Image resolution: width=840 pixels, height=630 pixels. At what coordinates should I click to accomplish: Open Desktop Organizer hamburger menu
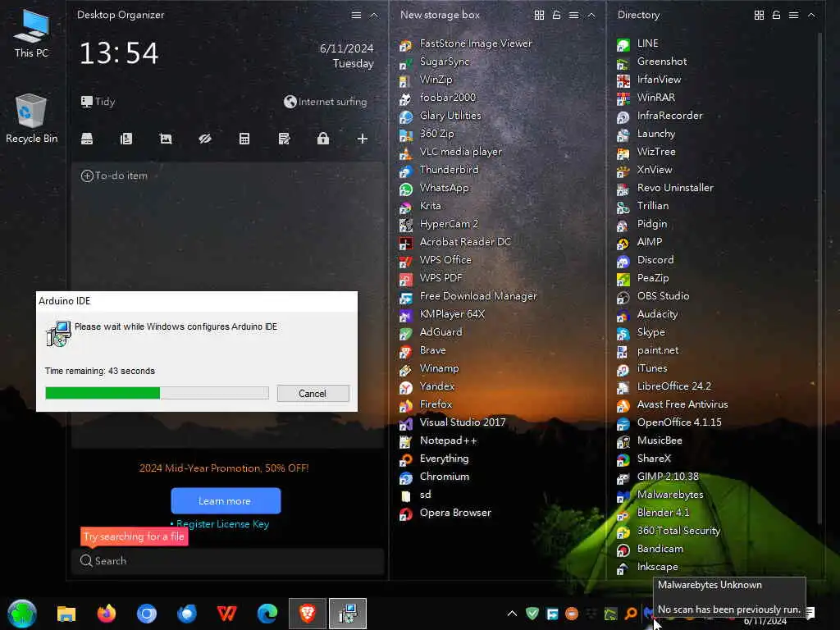tap(356, 16)
